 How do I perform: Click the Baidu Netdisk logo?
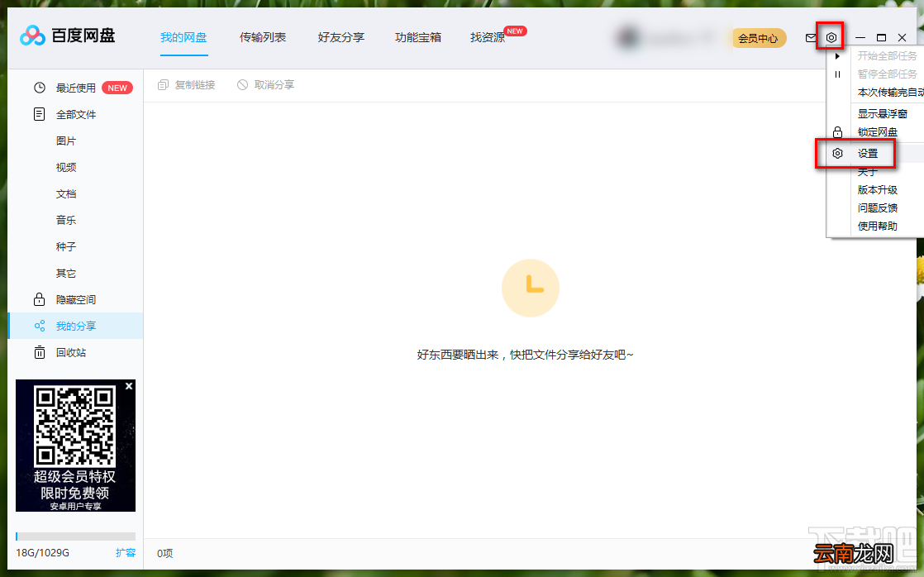tap(67, 36)
